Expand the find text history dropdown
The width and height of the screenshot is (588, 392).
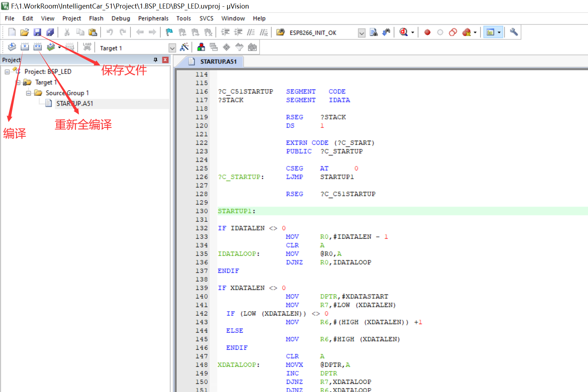(361, 33)
